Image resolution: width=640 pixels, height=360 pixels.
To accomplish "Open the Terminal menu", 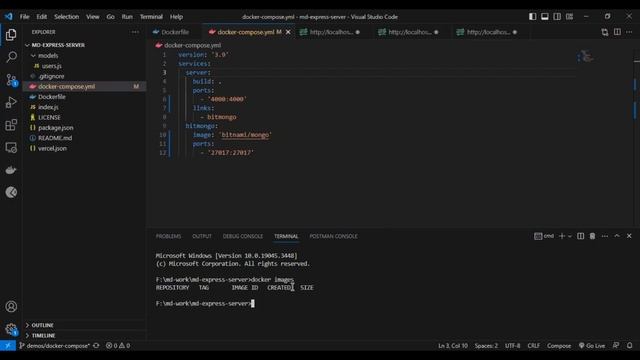I will (x=151, y=17).
